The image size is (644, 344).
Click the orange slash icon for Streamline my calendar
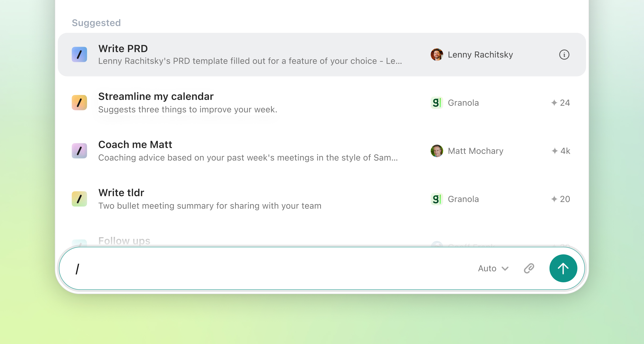(x=79, y=103)
